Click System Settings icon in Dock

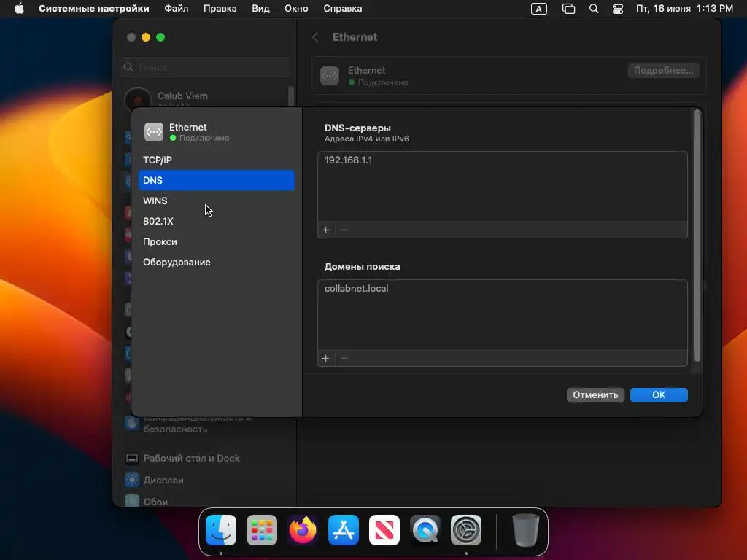(466, 530)
